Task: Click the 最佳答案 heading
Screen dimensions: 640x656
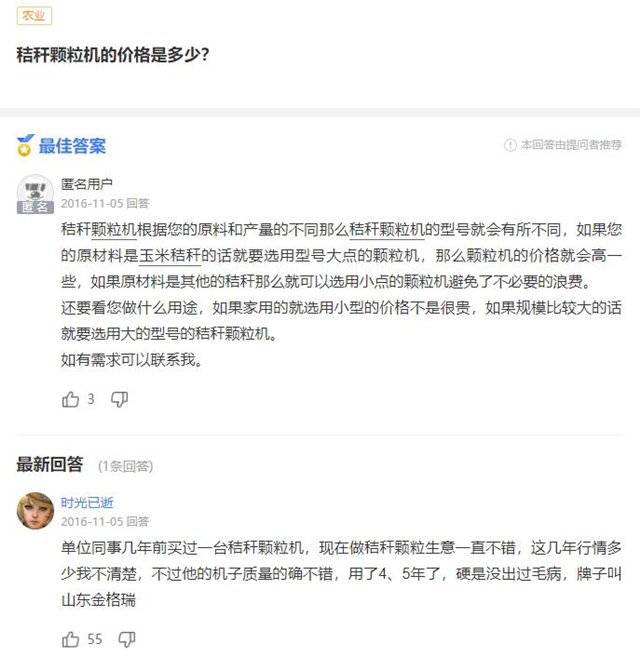Action: point(72,146)
